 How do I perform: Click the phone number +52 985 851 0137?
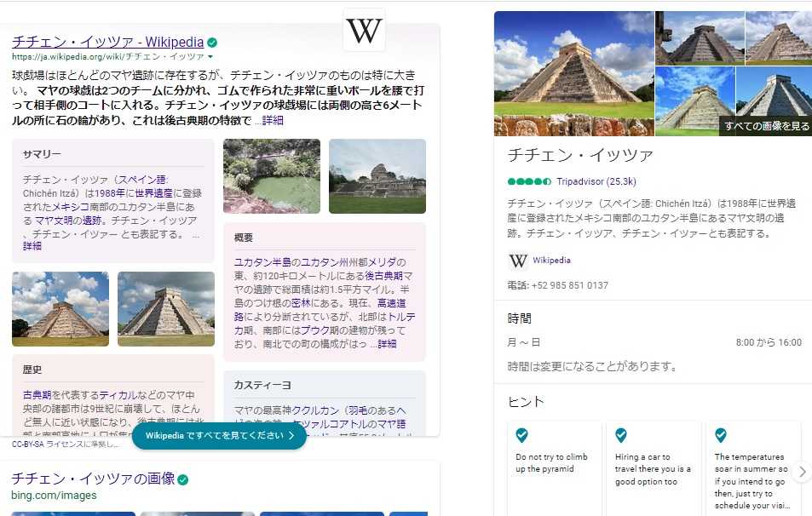pyautogui.click(x=570, y=285)
